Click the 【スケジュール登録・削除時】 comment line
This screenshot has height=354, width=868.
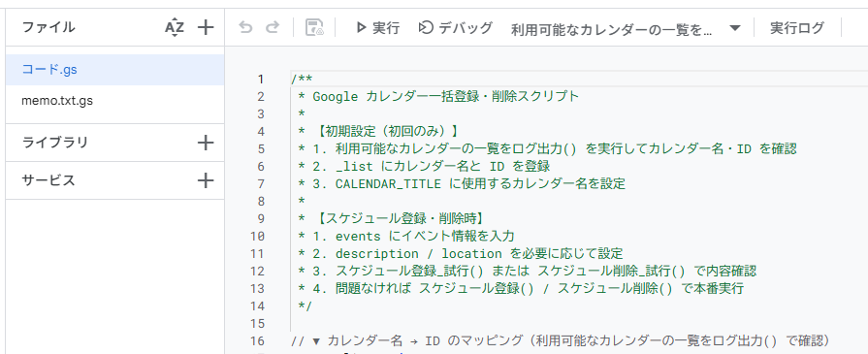(x=391, y=219)
